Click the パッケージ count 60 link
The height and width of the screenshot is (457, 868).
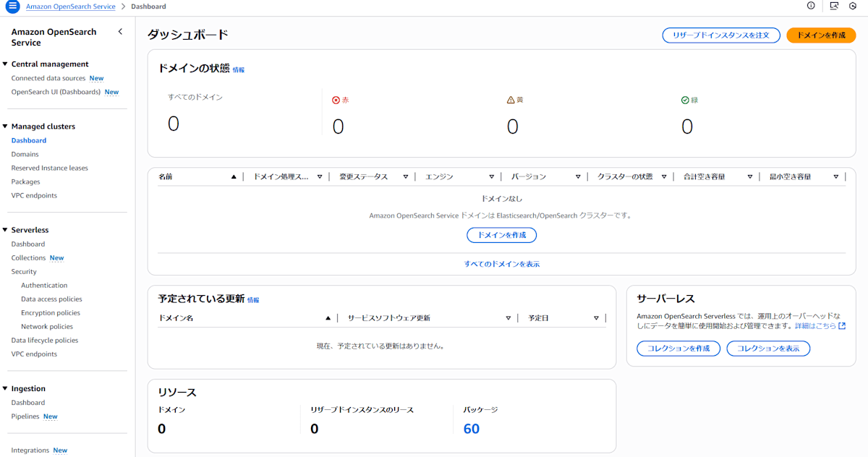pyautogui.click(x=472, y=429)
